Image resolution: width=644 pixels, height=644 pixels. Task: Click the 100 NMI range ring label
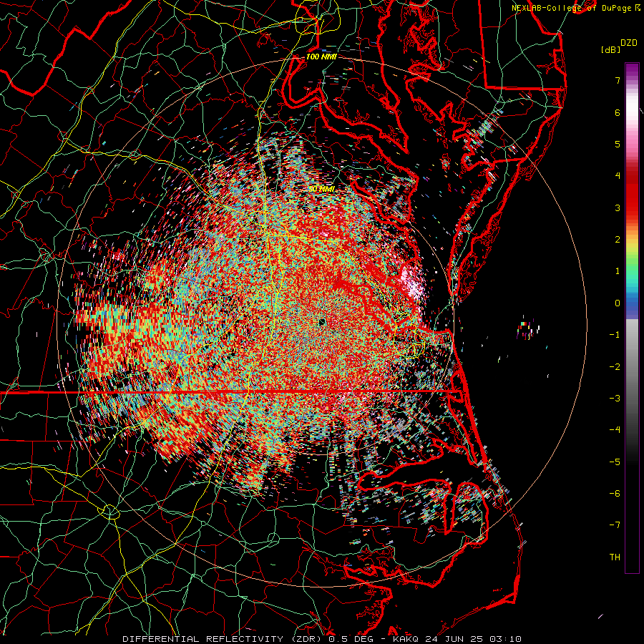point(321,57)
